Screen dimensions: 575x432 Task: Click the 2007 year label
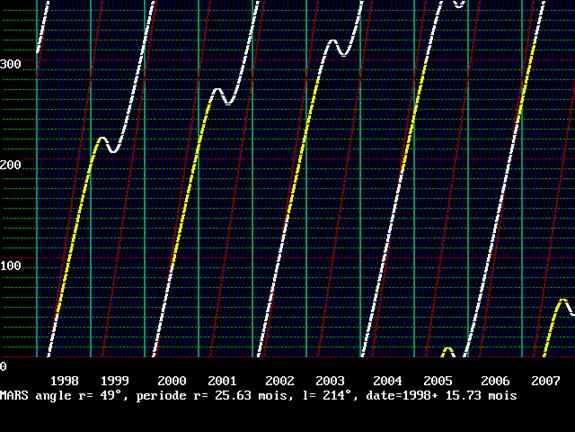pos(545,381)
